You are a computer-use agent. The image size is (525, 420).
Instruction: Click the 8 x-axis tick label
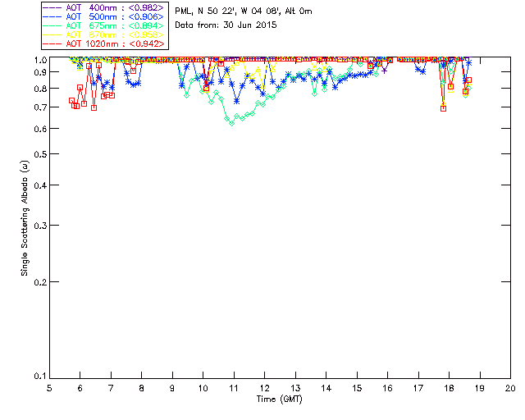pyautogui.click(x=142, y=388)
